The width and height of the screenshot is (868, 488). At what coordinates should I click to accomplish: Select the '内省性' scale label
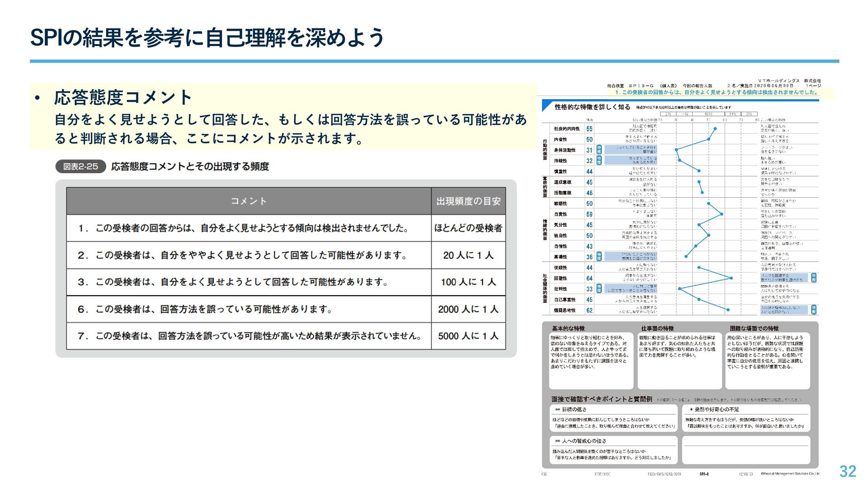tap(560, 140)
